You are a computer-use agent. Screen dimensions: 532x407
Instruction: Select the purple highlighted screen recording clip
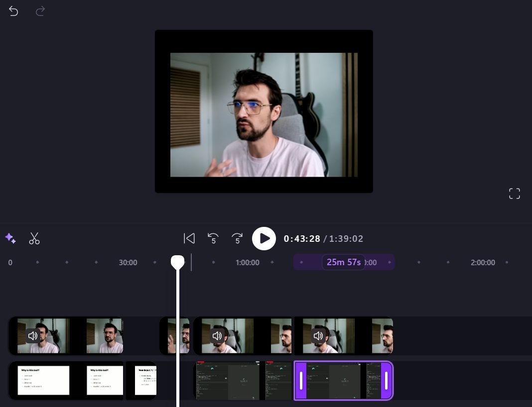click(x=343, y=380)
